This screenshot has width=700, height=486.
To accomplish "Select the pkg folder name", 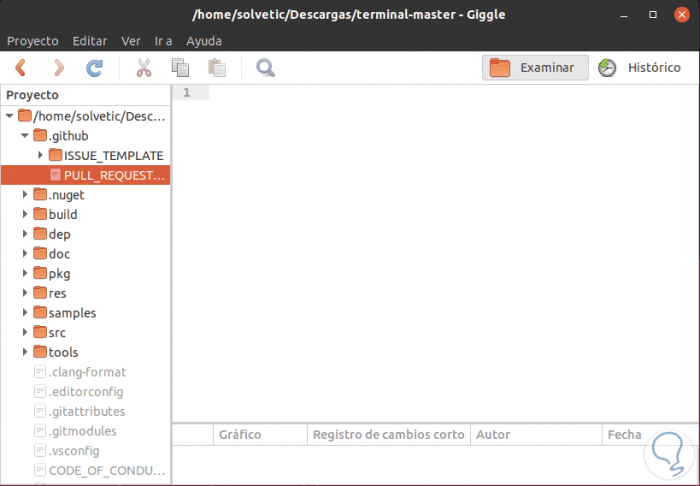I will tap(59, 274).
